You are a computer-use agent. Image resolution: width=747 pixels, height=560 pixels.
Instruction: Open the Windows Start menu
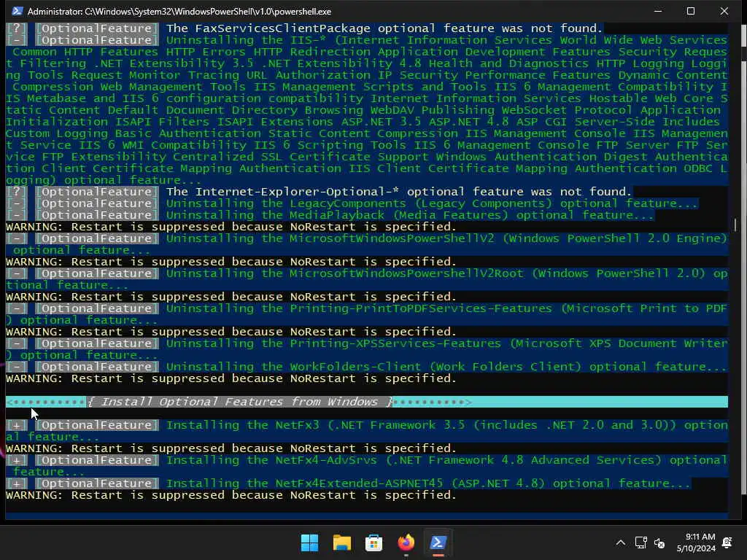309,542
